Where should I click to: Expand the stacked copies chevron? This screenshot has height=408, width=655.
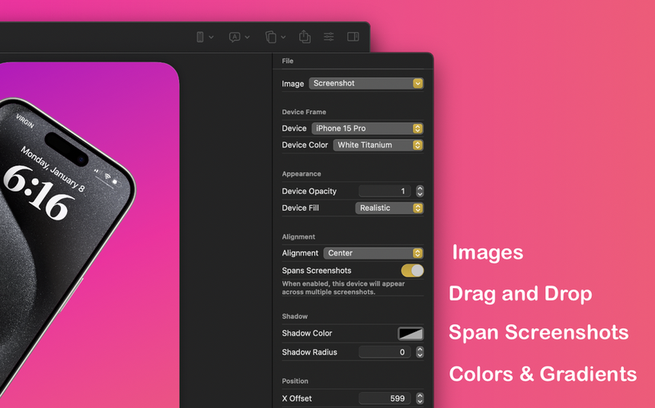click(283, 37)
